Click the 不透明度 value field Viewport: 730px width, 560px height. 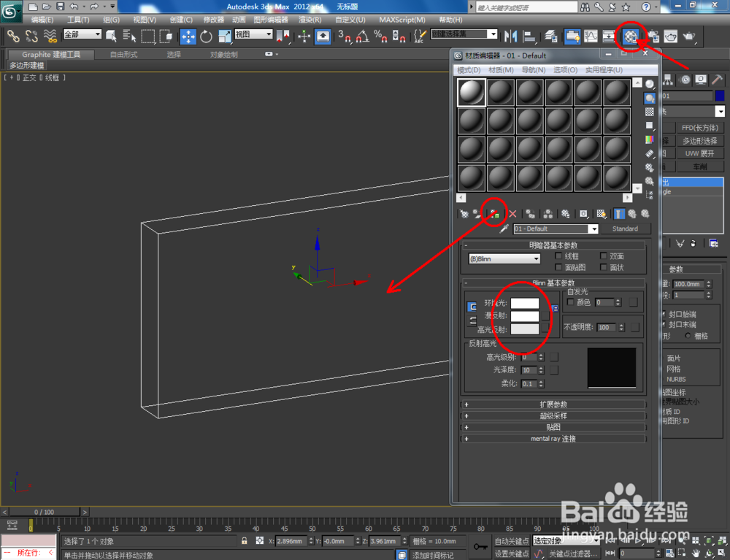point(606,327)
